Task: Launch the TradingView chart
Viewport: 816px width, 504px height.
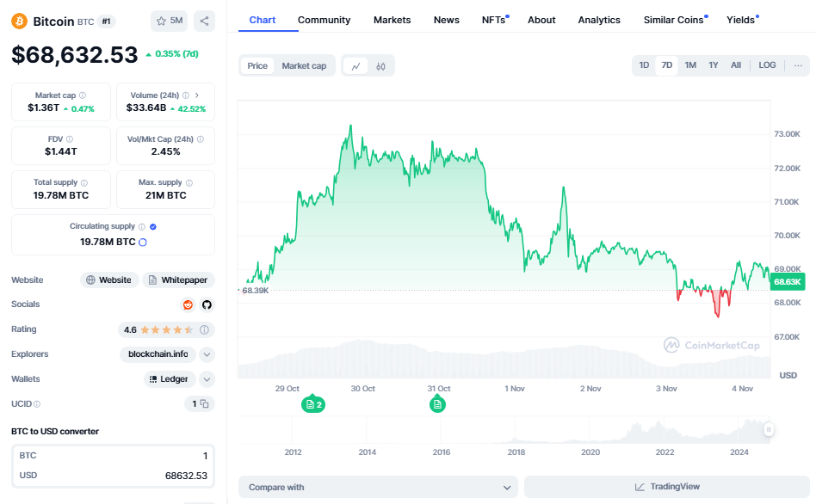Action: pos(667,487)
